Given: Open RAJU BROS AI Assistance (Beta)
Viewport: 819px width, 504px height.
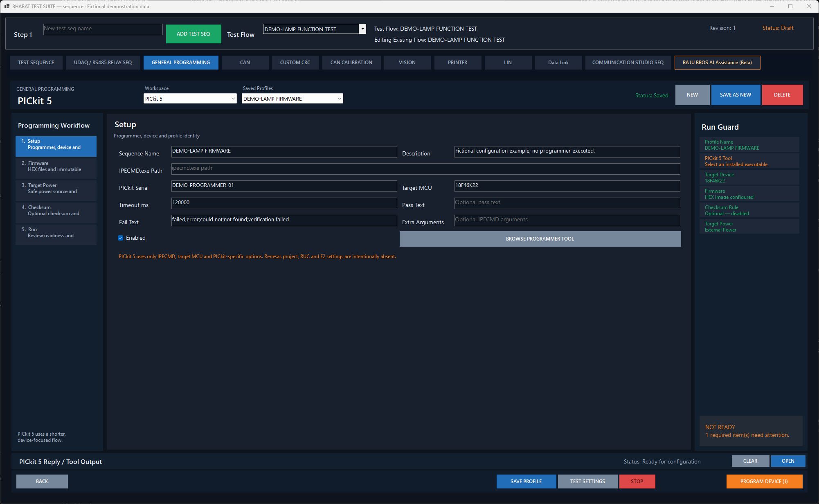Looking at the screenshot, I should click(x=717, y=63).
